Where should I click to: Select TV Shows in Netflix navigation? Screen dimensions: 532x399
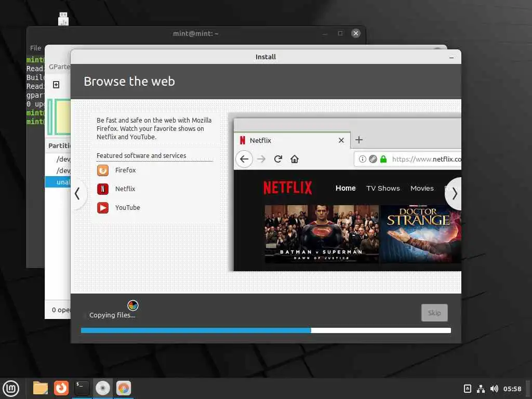(383, 188)
